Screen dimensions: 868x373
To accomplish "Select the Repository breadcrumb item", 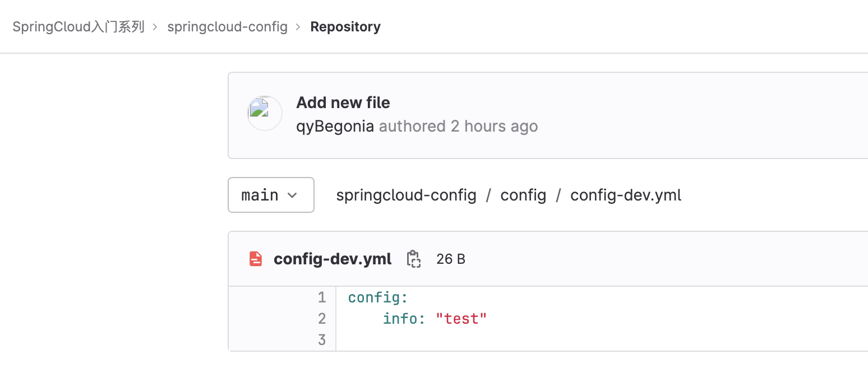I will (345, 26).
